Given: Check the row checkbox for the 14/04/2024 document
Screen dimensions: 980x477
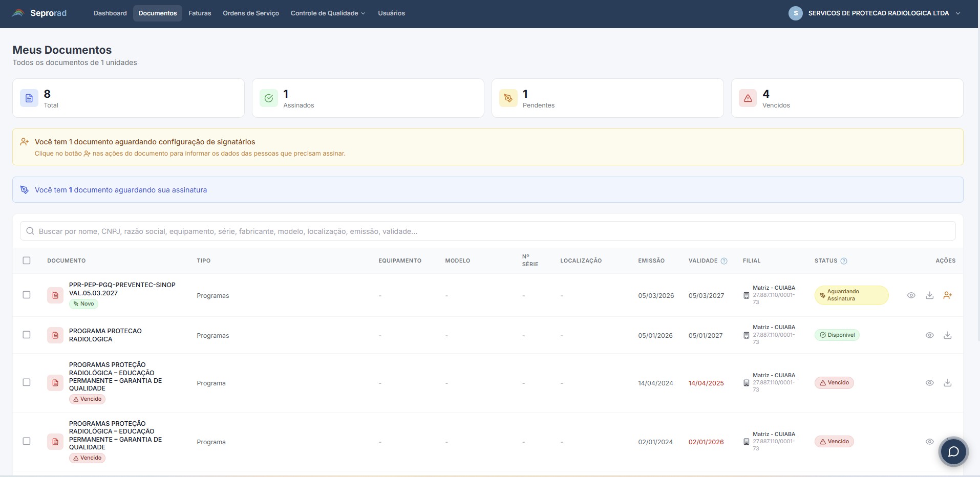Looking at the screenshot, I should click(27, 382).
